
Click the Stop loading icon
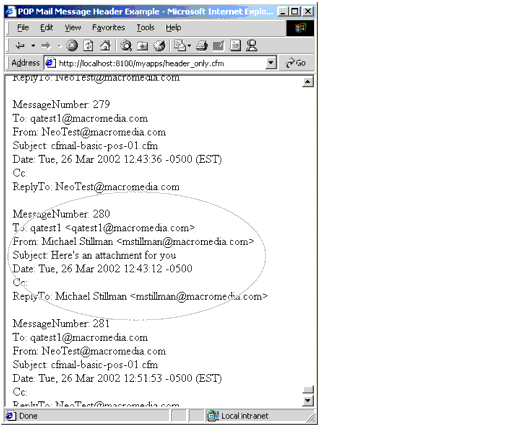click(72, 45)
